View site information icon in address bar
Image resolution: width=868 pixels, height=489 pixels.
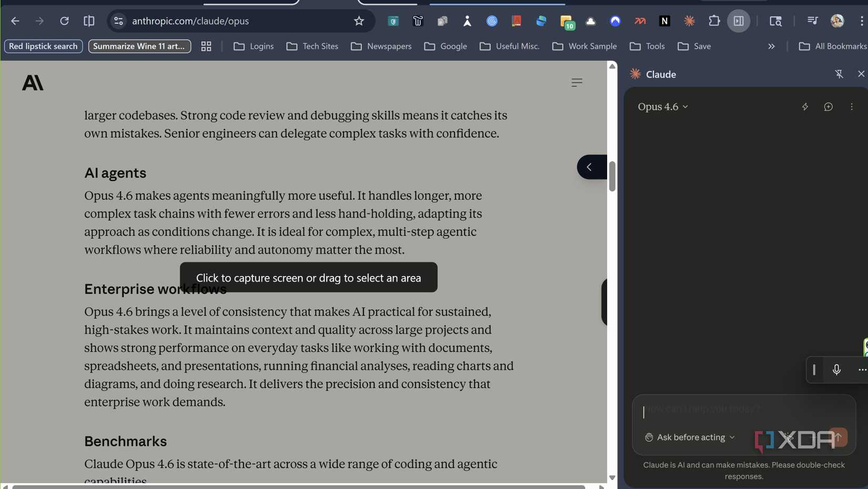pyautogui.click(x=118, y=21)
